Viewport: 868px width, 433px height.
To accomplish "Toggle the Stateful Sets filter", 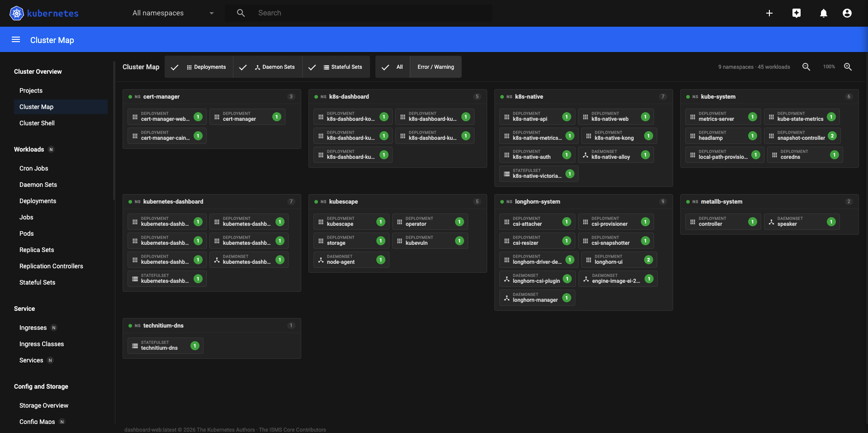I will [336, 67].
